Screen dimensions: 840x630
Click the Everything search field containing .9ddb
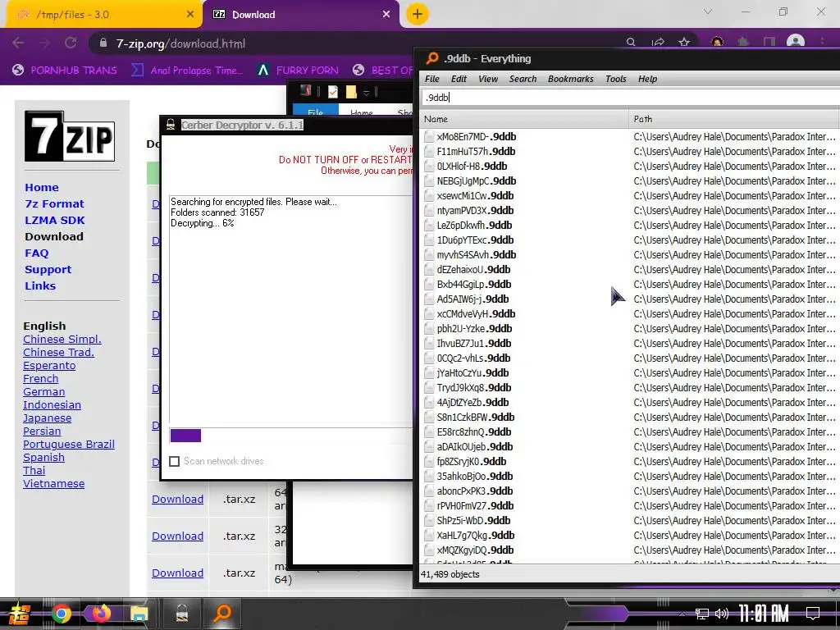pos(630,97)
